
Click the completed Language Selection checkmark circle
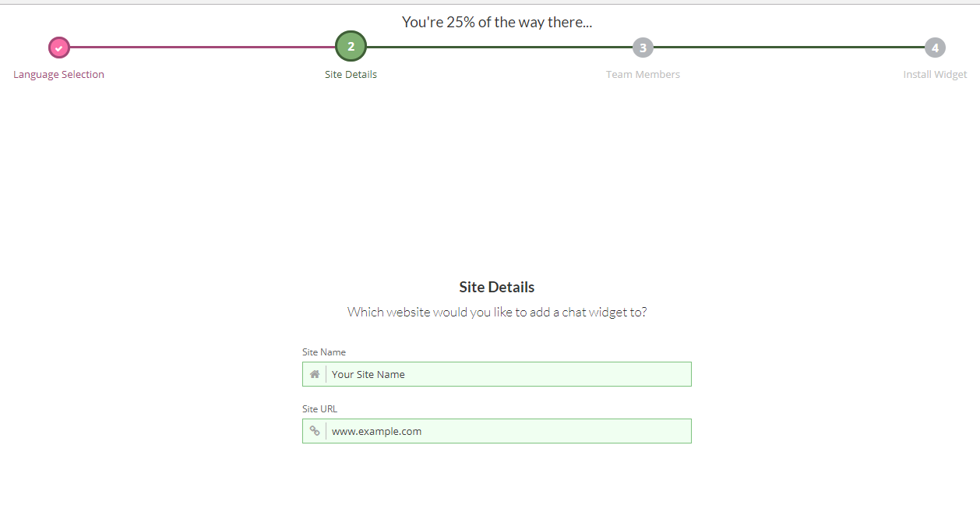pos(58,48)
